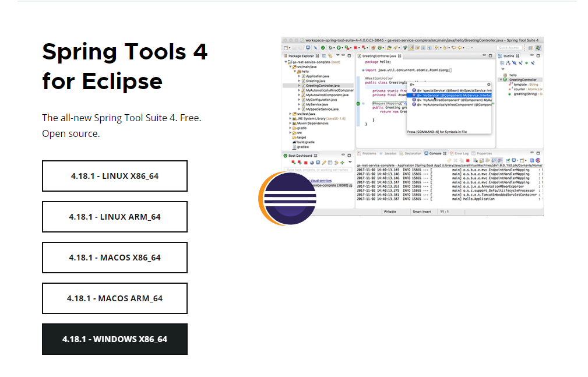Expand JRE System Library node

(x=290, y=118)
